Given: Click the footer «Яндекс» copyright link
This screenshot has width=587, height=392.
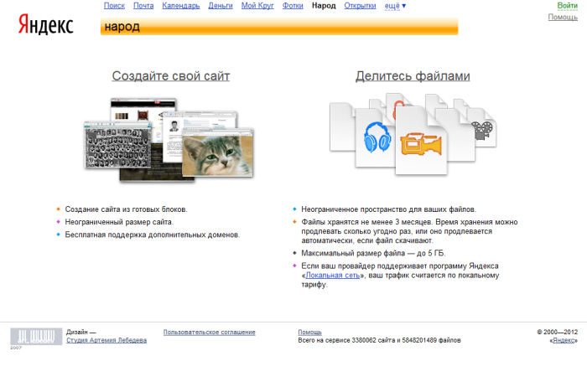Looking at the screenshot, I should click(564, 340).
